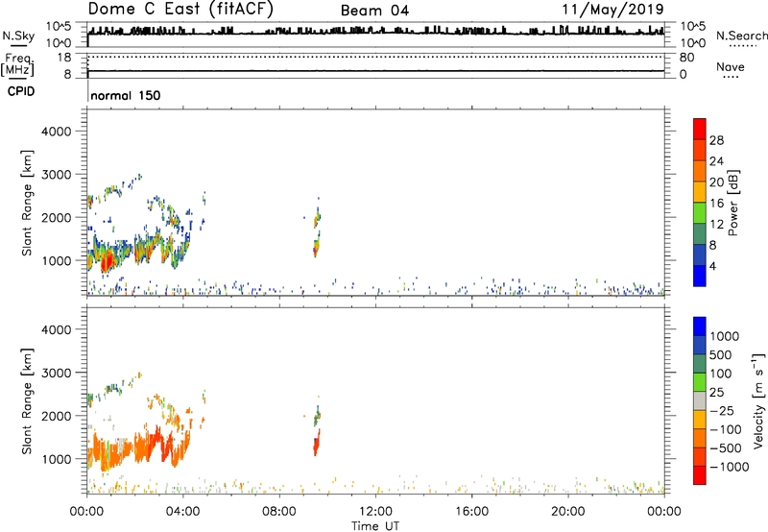Pick the bright blue top Velocity colorbar segment
Screen dimensions: 768x532
(x=700, y=326)
